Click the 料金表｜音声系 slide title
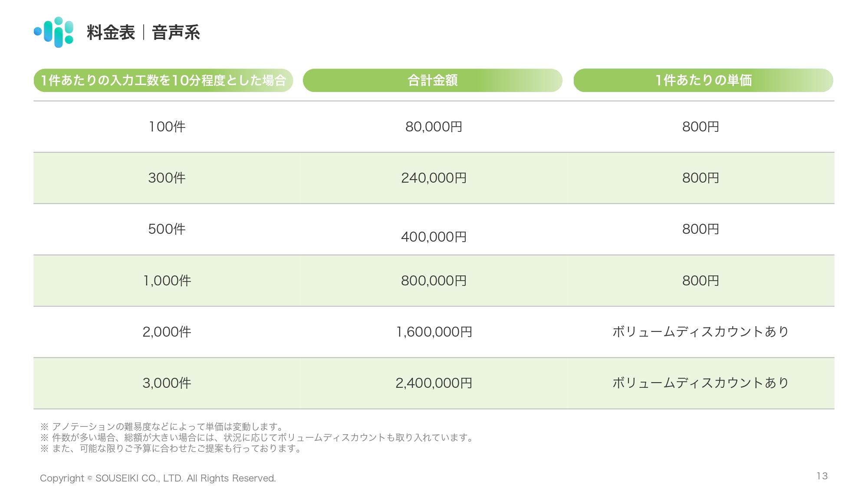This screenshot has width=868, height=488. pos(143,33)
